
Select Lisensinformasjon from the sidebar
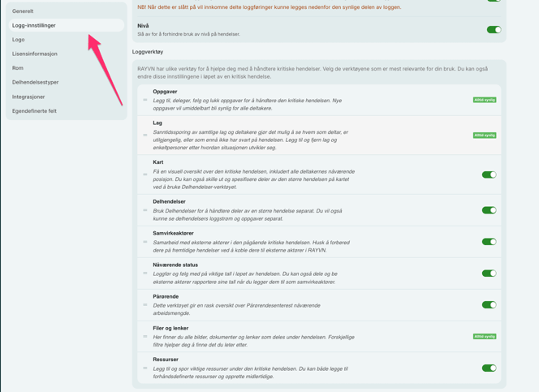pyautogui.click(x=35, y=54)
